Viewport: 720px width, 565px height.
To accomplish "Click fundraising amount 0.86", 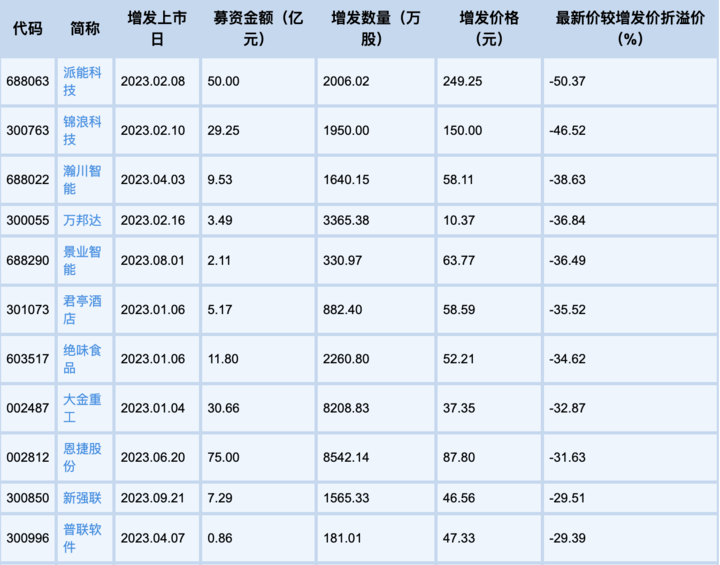I will click(220, 538).
